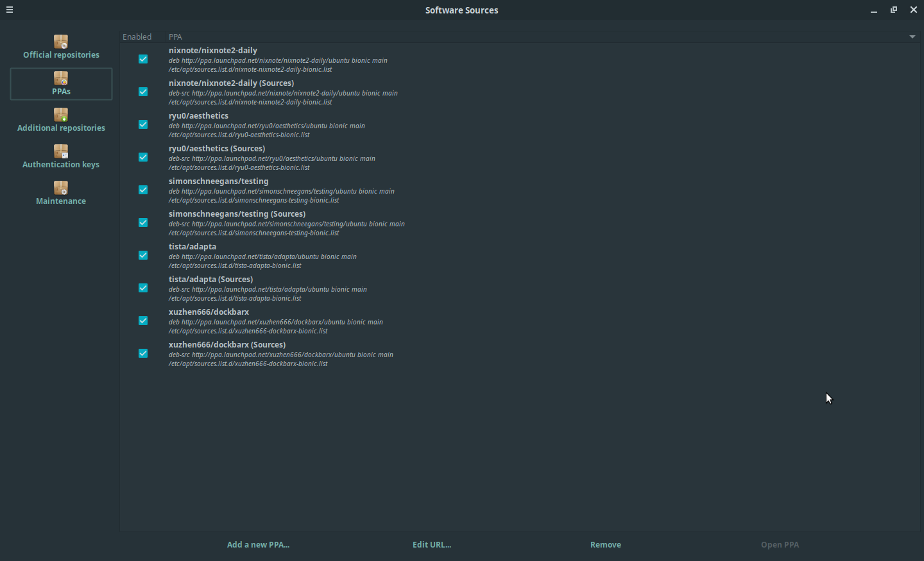The height and width of the screenshot is (561, 924).
Task: Click the deb URL for simonschneegans/testing
Action: pos(282,192)
